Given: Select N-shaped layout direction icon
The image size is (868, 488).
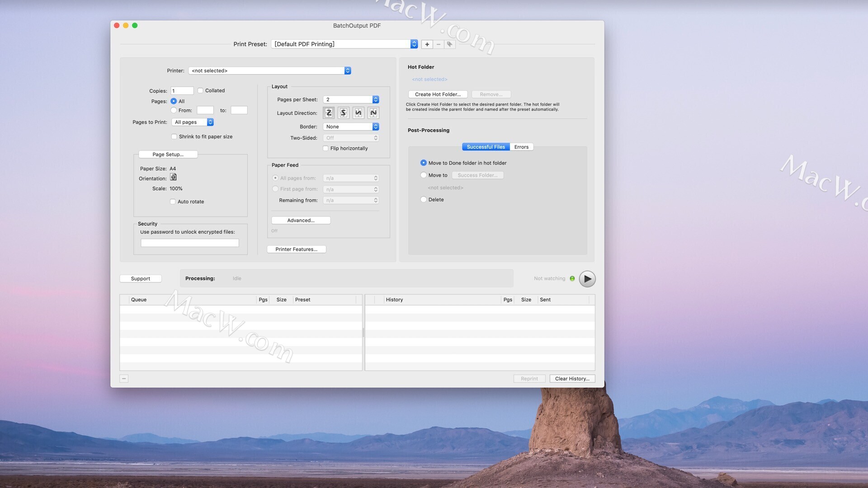Looking at the screenshot, I should (x=373, y=113).
